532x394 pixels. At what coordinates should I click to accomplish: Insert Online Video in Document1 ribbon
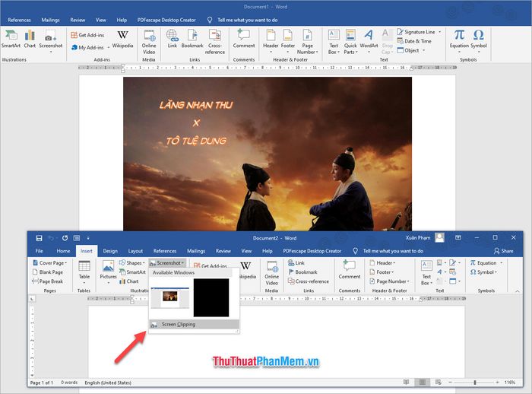click(x=149, y=42)
